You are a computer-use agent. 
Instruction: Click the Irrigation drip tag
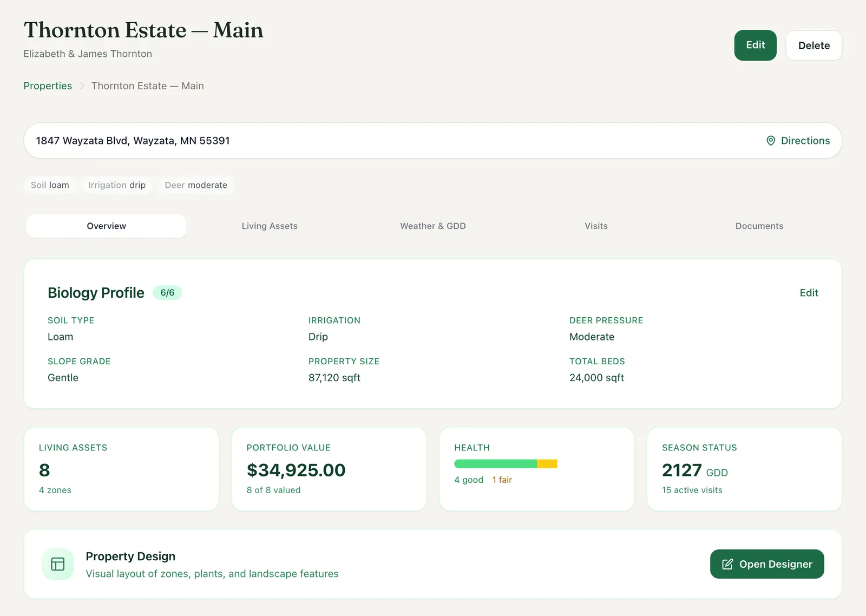pos(117,185)
